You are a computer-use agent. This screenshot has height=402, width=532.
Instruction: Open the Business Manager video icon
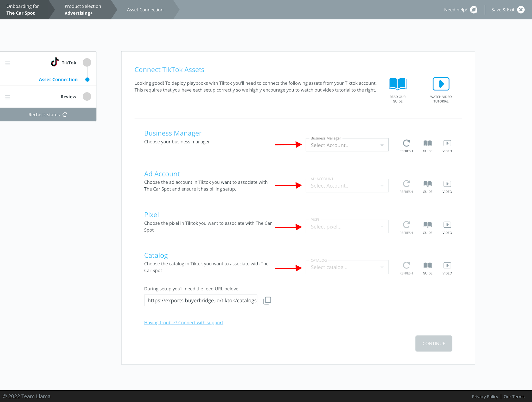pyautogui.click(x=447, y=143)
